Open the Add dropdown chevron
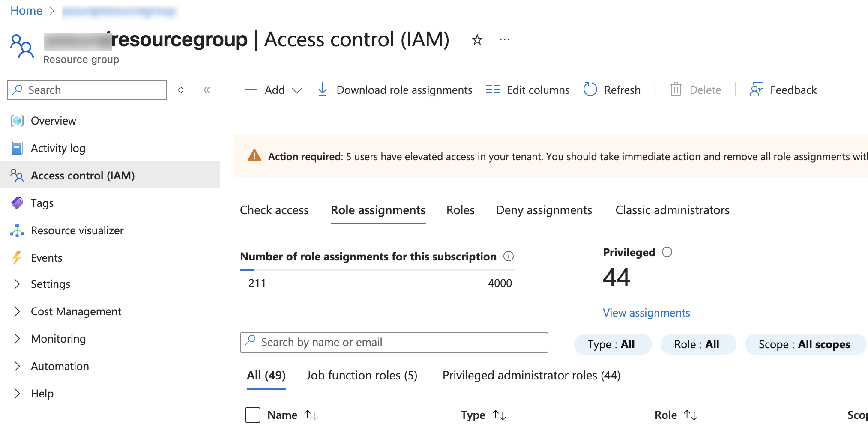This screenshot has height=430, width=868. (x=297, y=90)
